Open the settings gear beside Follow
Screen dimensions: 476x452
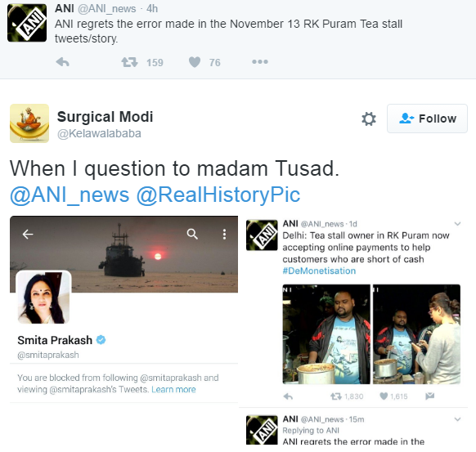click(x=369, y=119)
